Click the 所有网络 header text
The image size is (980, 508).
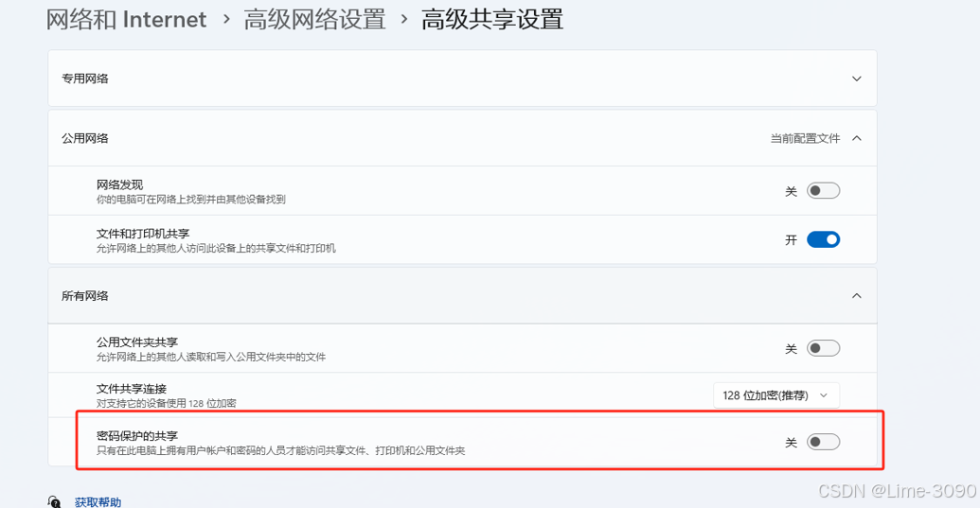[85, 296]
